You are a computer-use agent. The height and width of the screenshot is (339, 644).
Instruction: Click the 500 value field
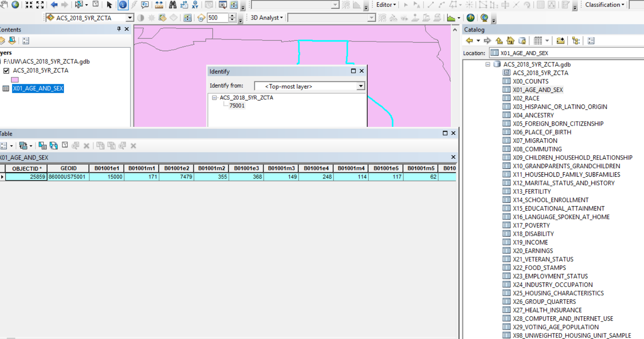point(218,18)
